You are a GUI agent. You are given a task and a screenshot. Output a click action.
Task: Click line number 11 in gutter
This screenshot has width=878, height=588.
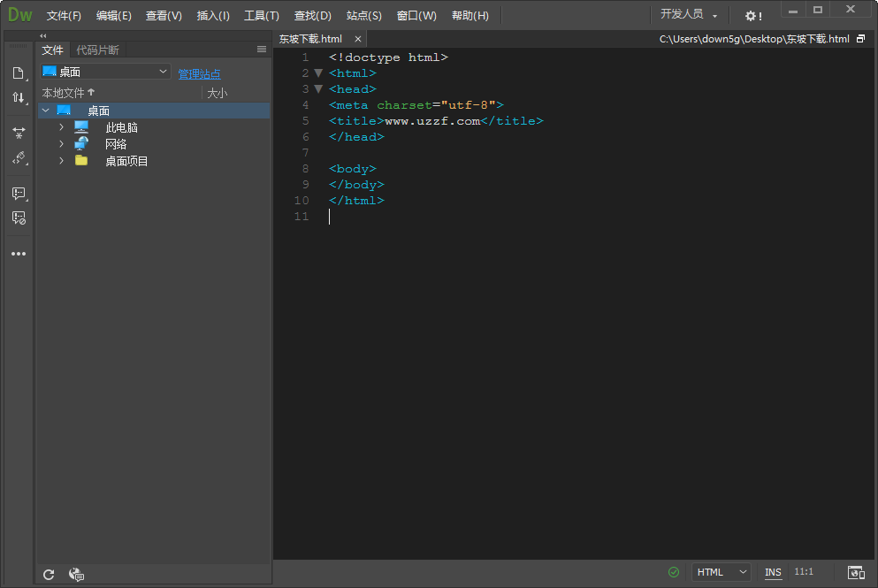302,216
